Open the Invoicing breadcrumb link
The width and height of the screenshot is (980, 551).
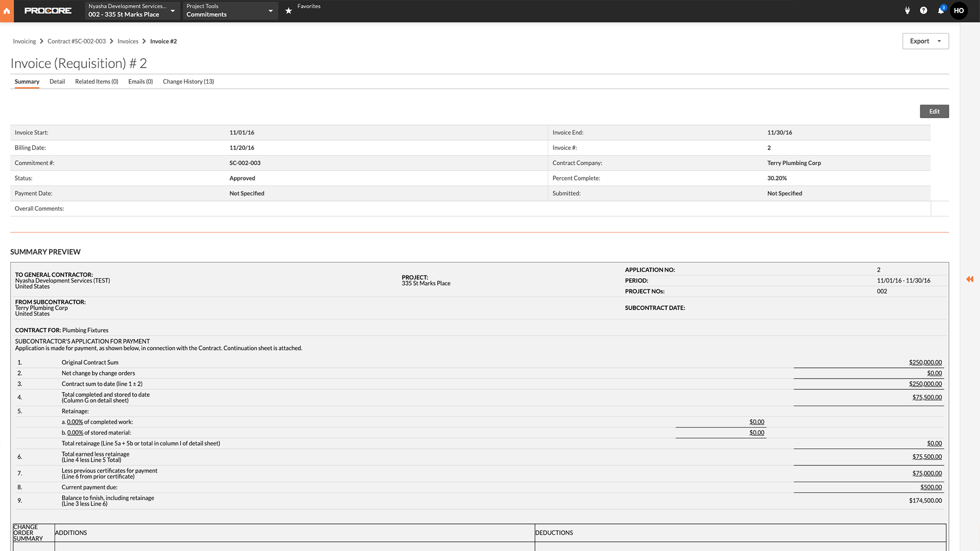pyautogui.click(x=24, y=41)
